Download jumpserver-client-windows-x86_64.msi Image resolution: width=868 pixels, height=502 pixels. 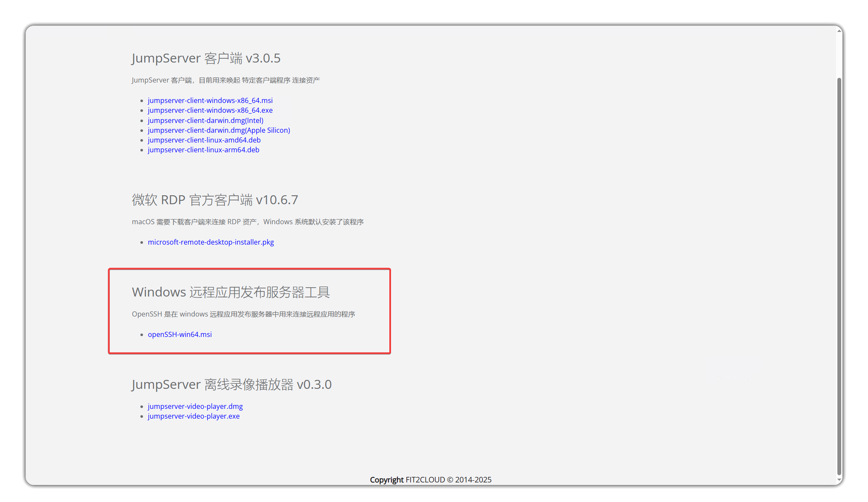pos(210,100)
